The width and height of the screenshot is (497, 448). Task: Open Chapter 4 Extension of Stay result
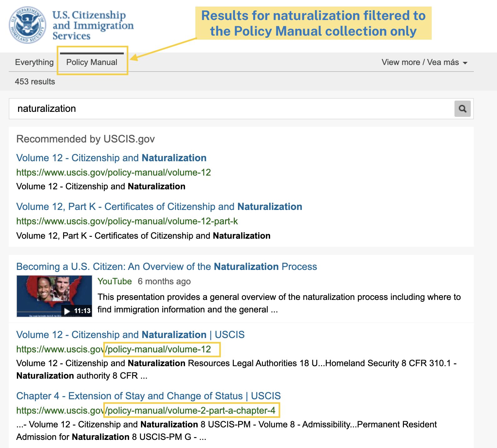tap(148, 396)
